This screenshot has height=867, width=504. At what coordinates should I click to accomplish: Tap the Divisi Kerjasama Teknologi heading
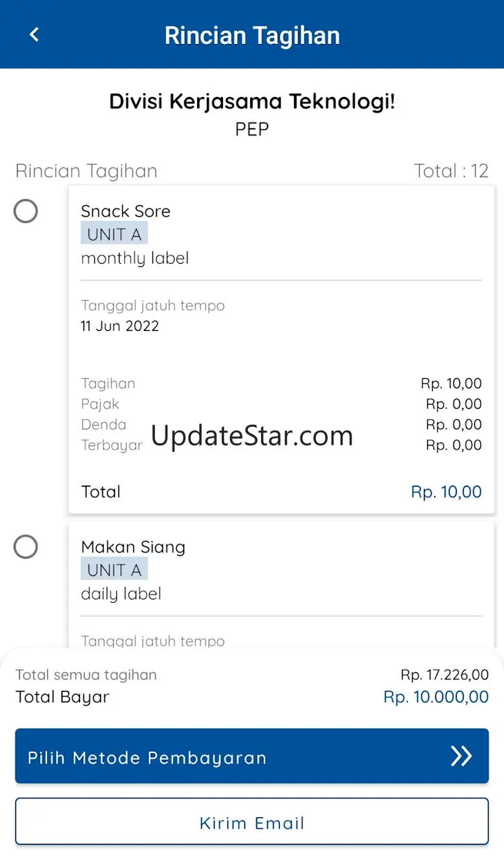[252, 102]
